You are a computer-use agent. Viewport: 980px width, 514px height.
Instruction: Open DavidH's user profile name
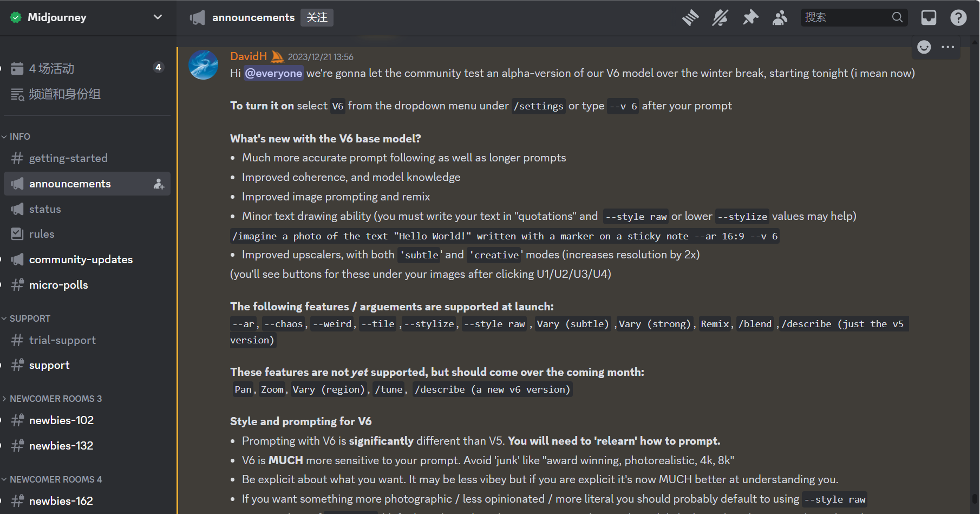249,56
